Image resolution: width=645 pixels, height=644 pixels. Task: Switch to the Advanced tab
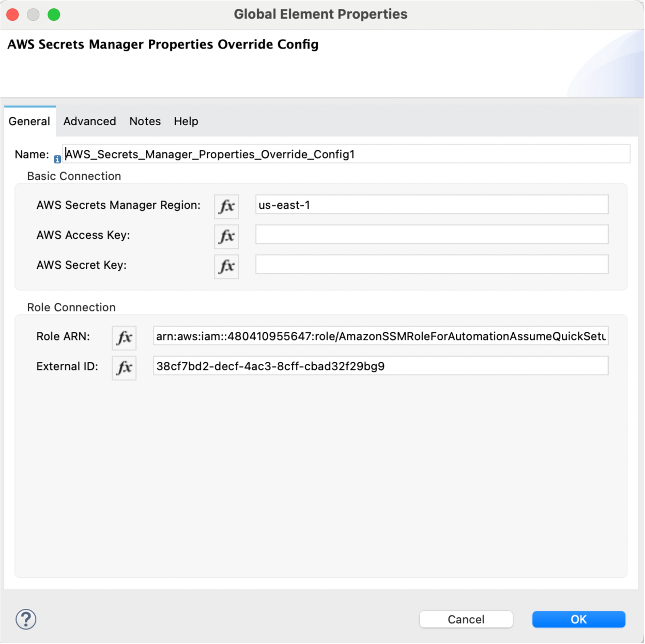tap(89, 121)
